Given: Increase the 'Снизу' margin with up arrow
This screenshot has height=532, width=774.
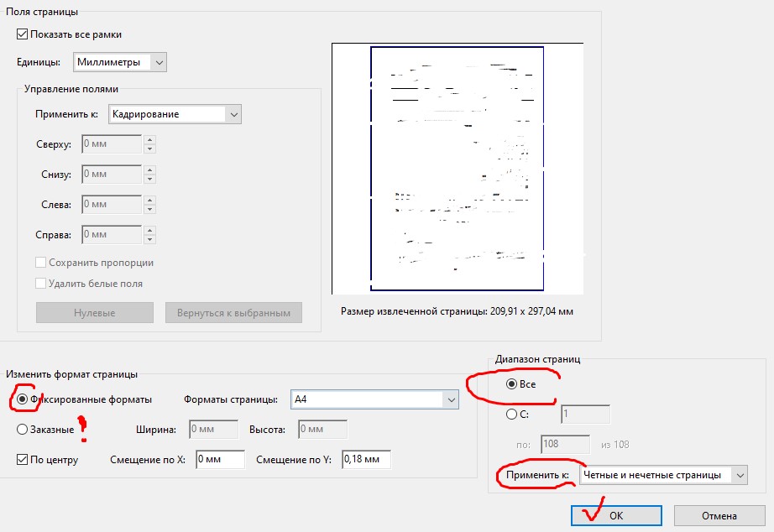Looking at the screenshot, I should click(x=150, y=170).
